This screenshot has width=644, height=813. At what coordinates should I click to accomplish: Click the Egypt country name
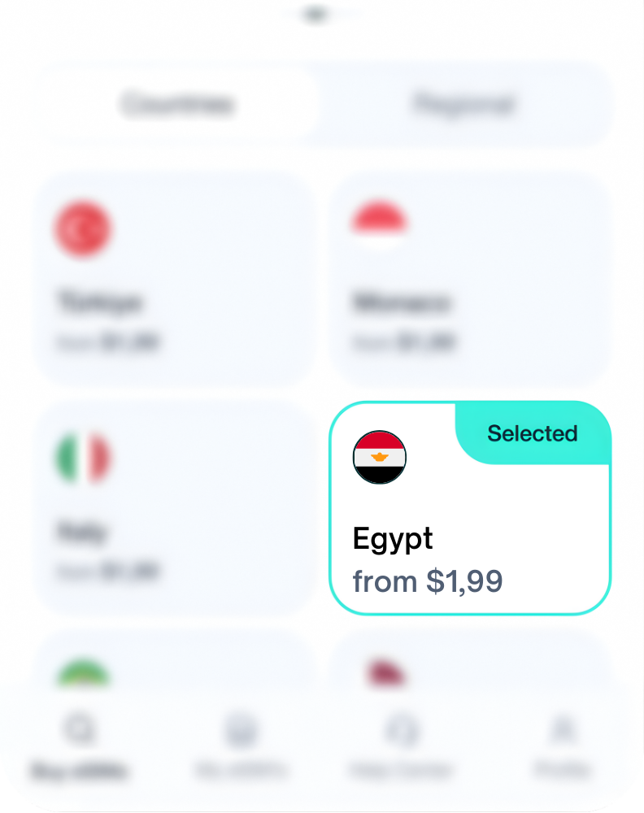393,539
